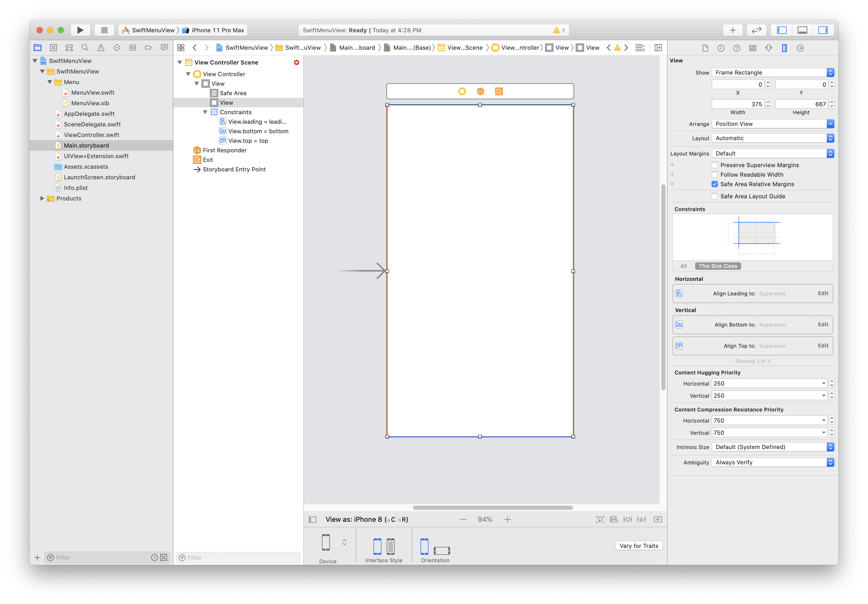Collapse the Constraints group in outline
Viewport: 868px width, 604px height.
pyautogui.click(x=205, y=112)
